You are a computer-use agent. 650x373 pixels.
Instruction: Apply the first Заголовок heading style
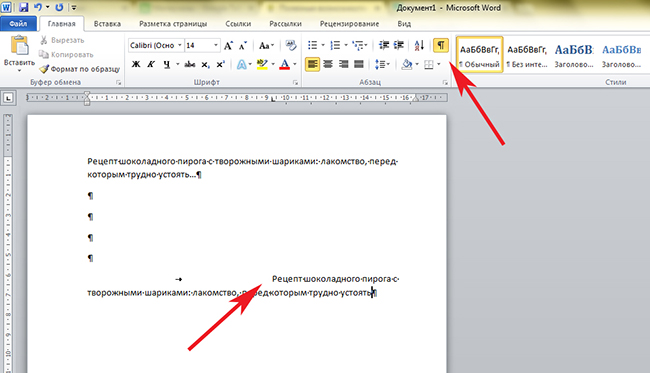[x=574, y=55]
